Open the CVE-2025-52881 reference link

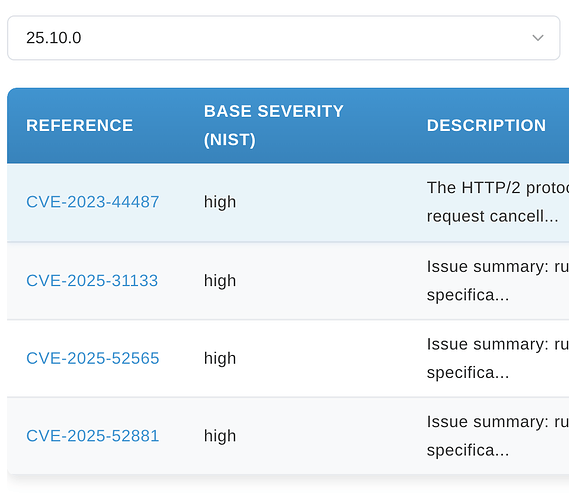(93, 436)
